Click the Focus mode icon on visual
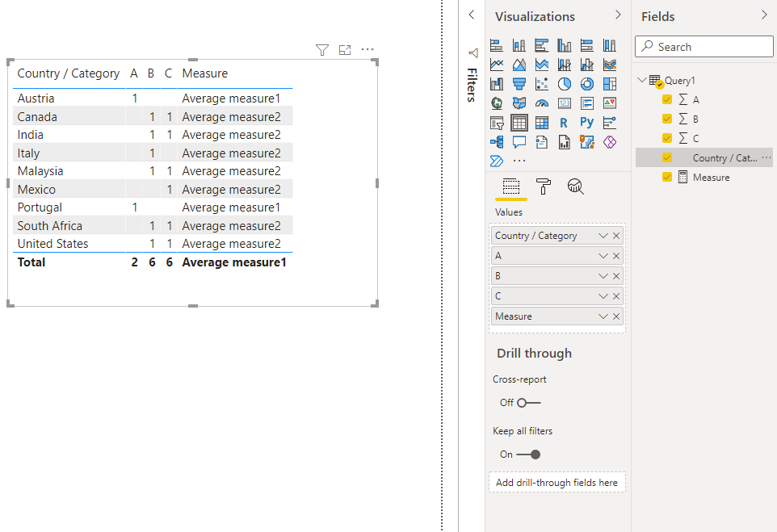The image size is (777, 532). click(x=345, y=49)
